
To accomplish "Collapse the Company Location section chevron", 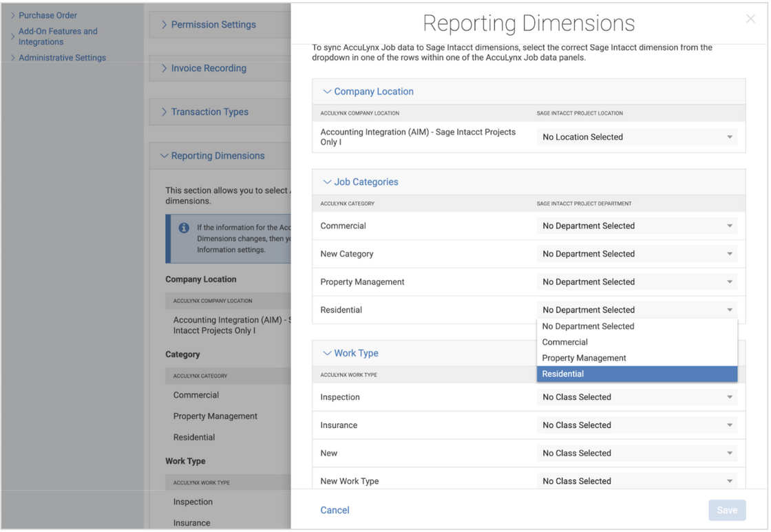I will (x=327, y=92).
